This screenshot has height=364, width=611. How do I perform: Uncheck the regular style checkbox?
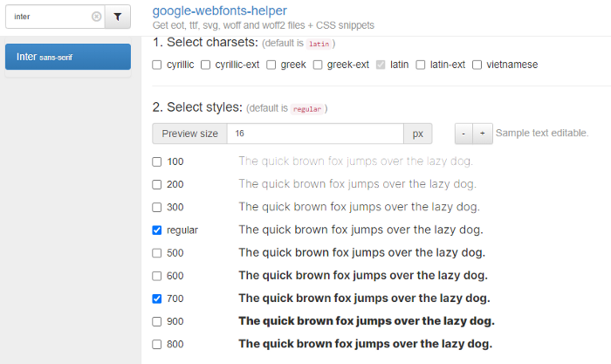[x=156, y=230]
